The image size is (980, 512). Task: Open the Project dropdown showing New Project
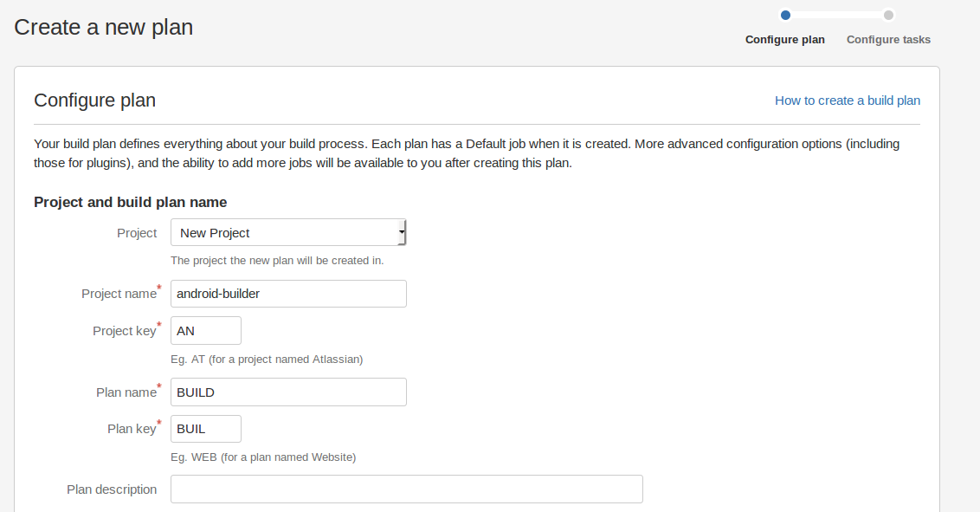pos(288,233)
